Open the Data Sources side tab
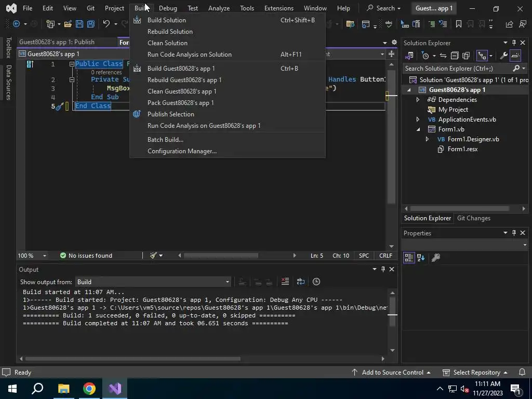 click(9, 83)
